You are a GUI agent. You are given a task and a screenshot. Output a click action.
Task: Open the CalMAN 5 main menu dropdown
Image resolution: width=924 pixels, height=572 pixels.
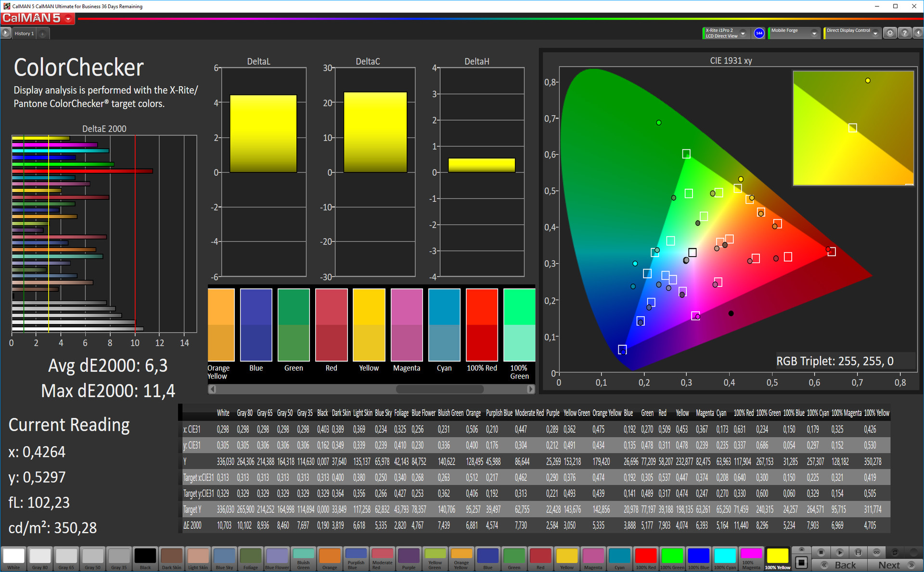[68, 19]
